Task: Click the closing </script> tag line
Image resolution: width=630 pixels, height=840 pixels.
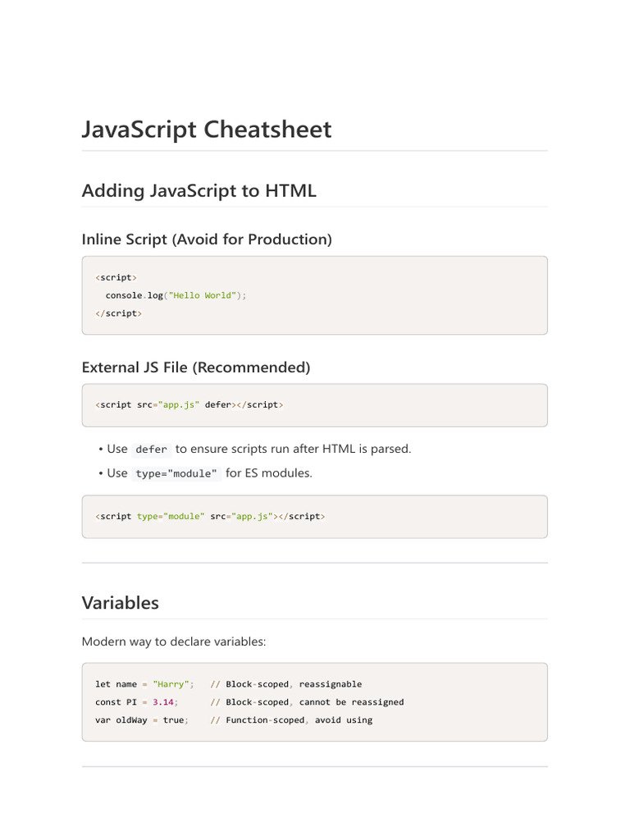Action: coord(119,313)
